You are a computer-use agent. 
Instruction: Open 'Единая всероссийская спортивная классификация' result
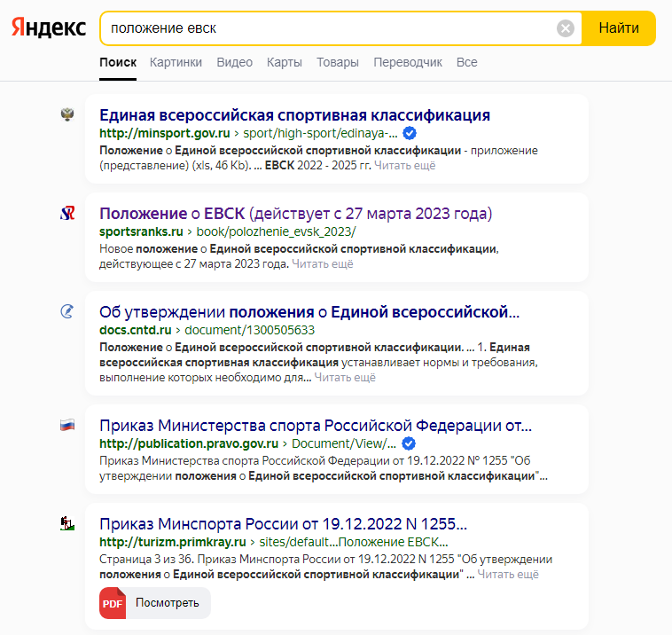[x=294, y=115]
